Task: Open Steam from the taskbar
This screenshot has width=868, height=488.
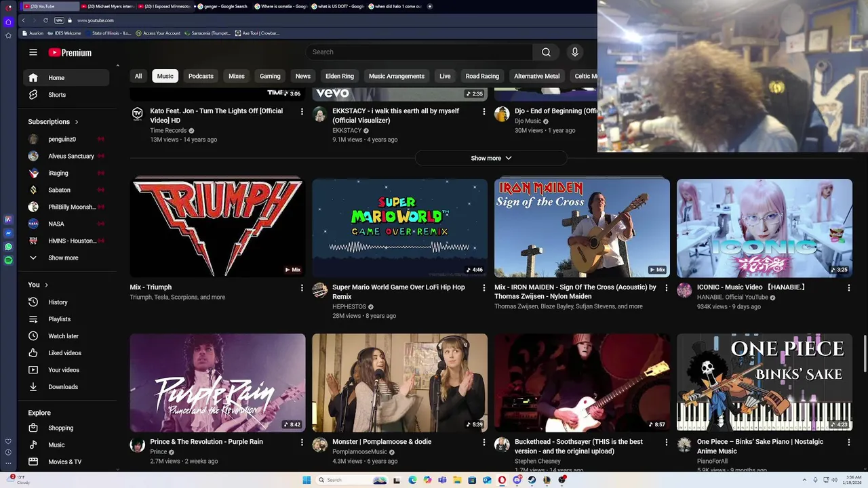Action: [532, 480]
